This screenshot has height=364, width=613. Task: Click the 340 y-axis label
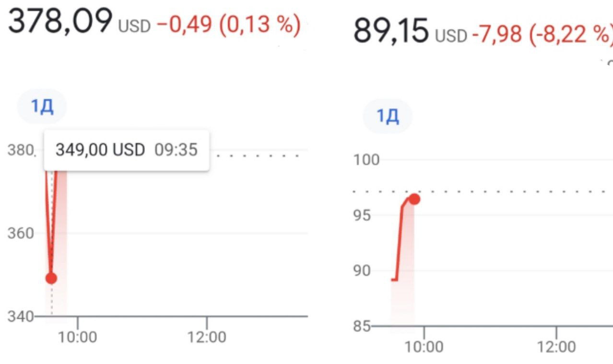[21, 317]
